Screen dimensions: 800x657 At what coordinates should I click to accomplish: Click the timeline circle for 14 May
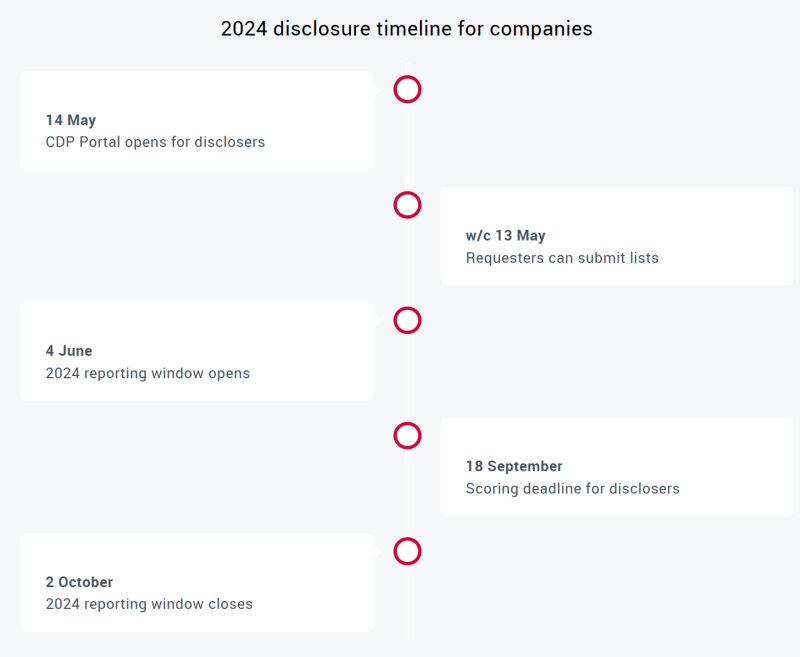[x=407, y=89]
